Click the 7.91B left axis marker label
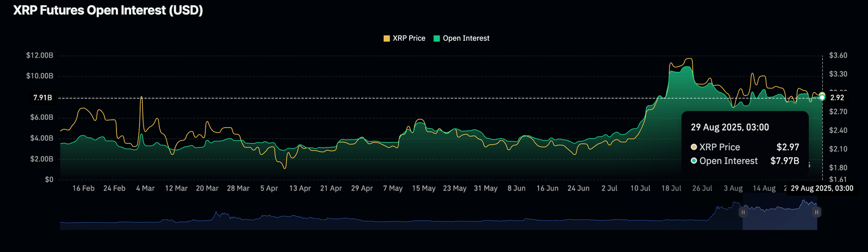This screenshot has height=252, width=868. (x=42, y=98)
